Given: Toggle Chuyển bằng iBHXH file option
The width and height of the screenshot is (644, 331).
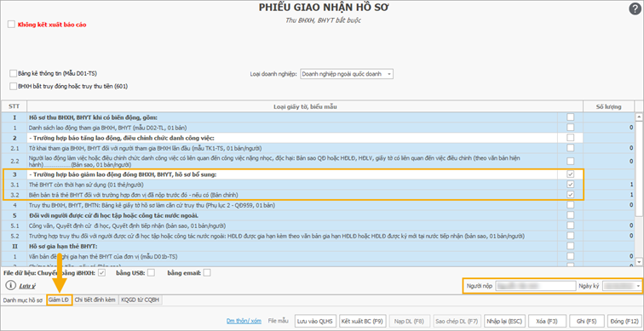Looking at the screenshot, I should pyautogui.click(x=102, y=273).
